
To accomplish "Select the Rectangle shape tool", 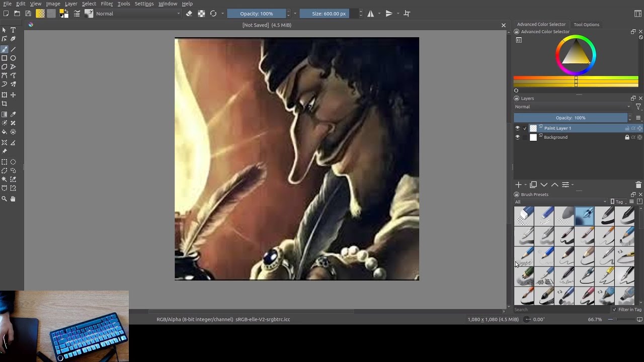I will [x=5, y=58].
